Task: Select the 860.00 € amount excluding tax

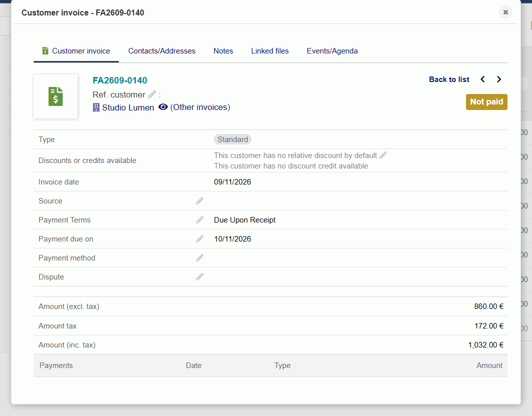Action: pyautogui.click(x=488, y=306)
